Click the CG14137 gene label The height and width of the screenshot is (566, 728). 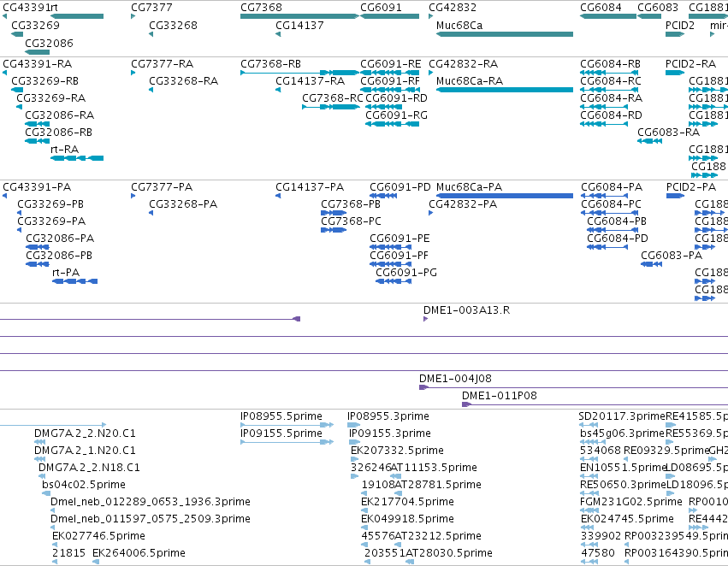(299, 25)
